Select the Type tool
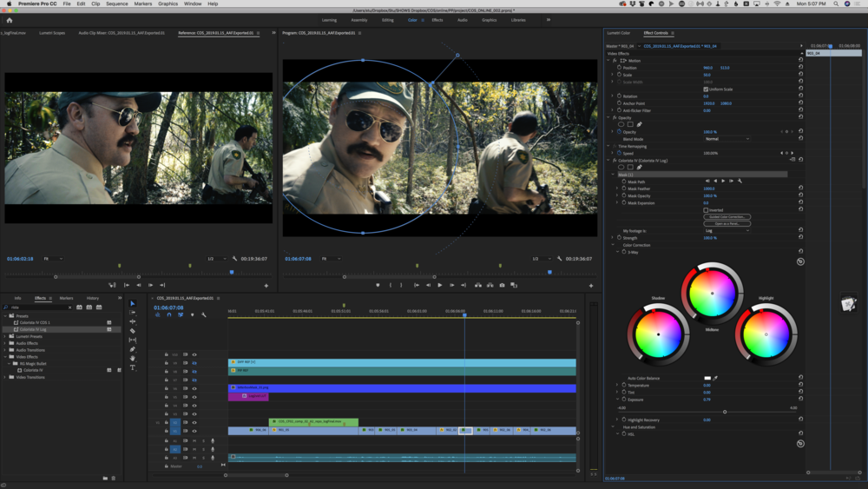 tap(132, 367)
